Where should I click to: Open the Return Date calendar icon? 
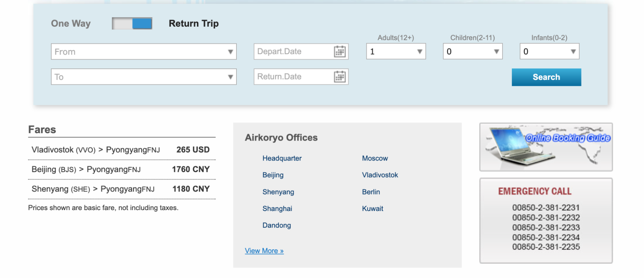click(340, 77)
